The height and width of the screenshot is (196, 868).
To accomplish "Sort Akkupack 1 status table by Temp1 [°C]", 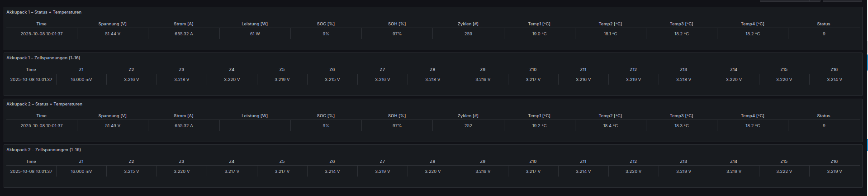I will (539, 24).
